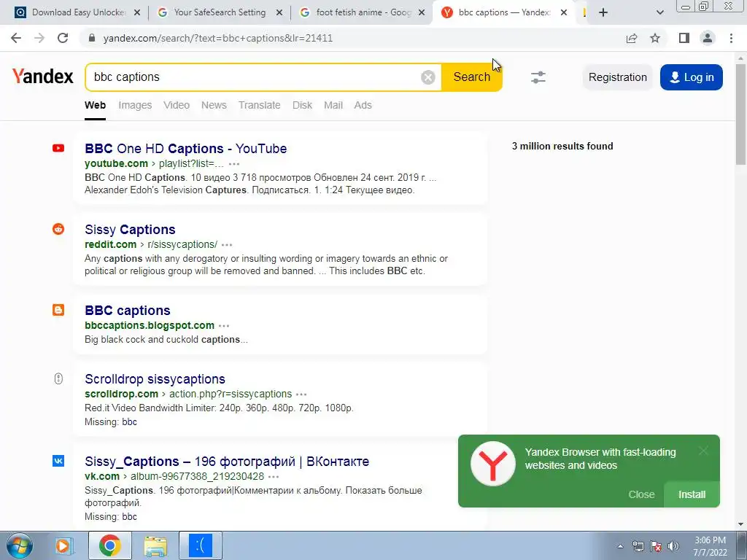Image resolution: width=747 pixels, height=560 pixels.
Task: Dismiss the Yandex Browser popup with X
Action: (703, 451)
